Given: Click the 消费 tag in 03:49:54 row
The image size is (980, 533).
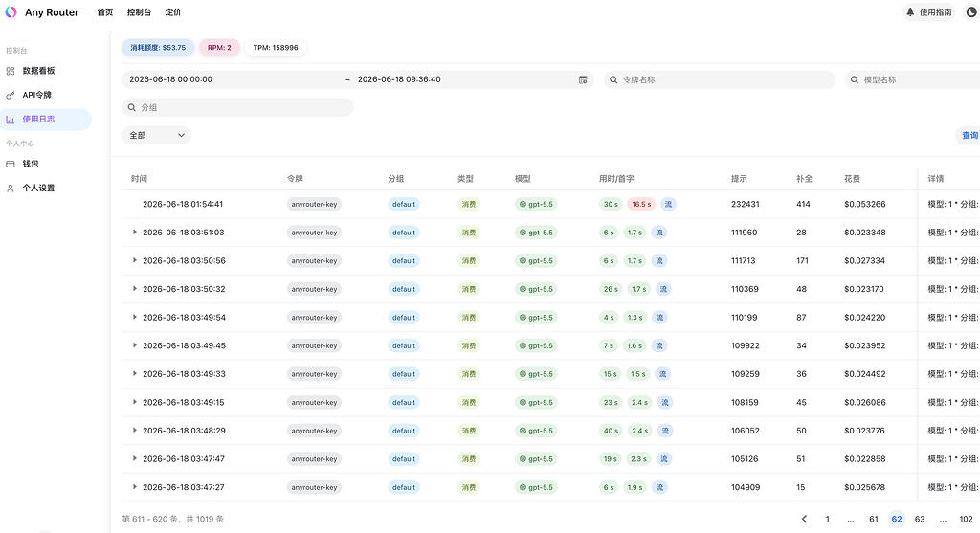Looking at the screenshot, I should click(469, 318).
